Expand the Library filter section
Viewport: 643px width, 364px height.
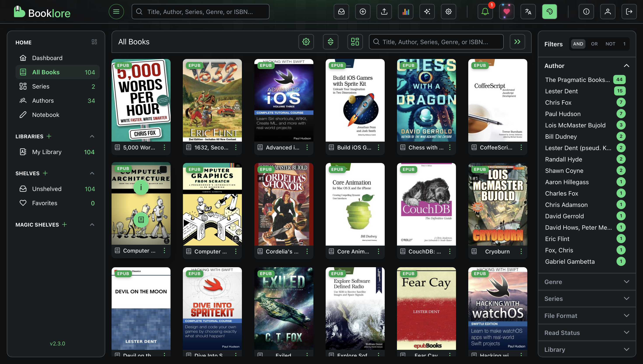click(x=587, y=350)
